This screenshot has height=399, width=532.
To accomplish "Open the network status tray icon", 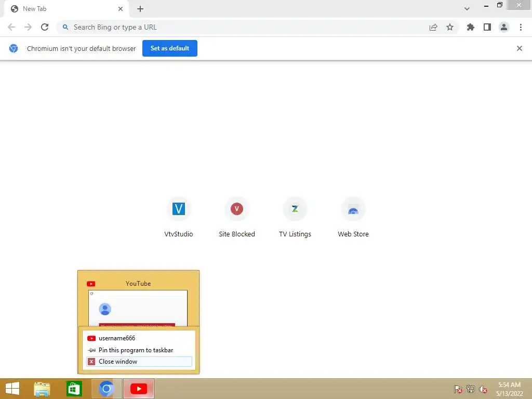I will click(471, 389).
